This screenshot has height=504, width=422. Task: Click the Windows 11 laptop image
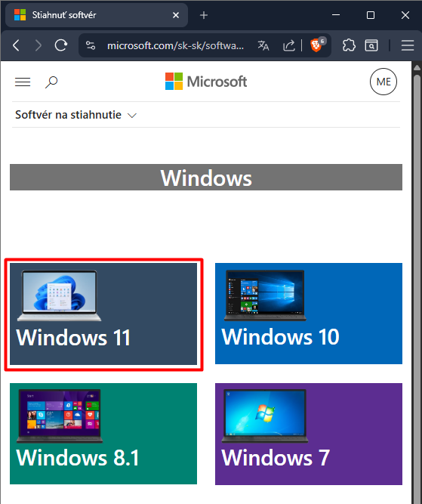pyautogui.click(x=59, y=295)
